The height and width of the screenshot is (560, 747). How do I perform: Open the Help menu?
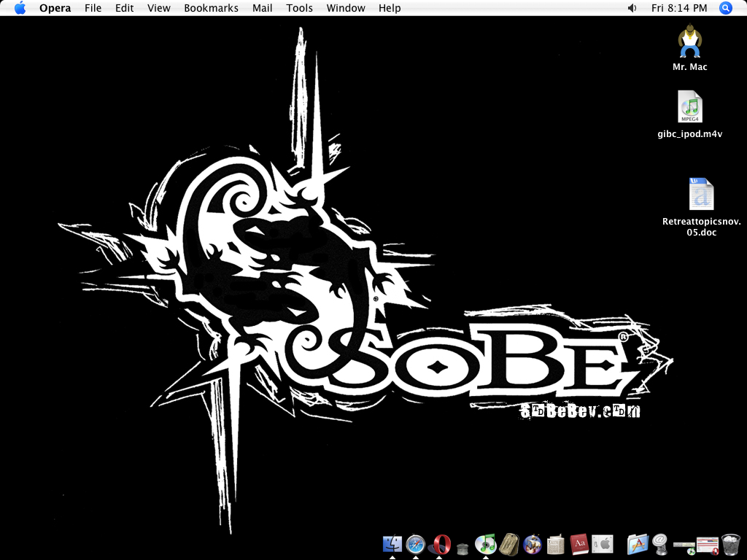390,8
